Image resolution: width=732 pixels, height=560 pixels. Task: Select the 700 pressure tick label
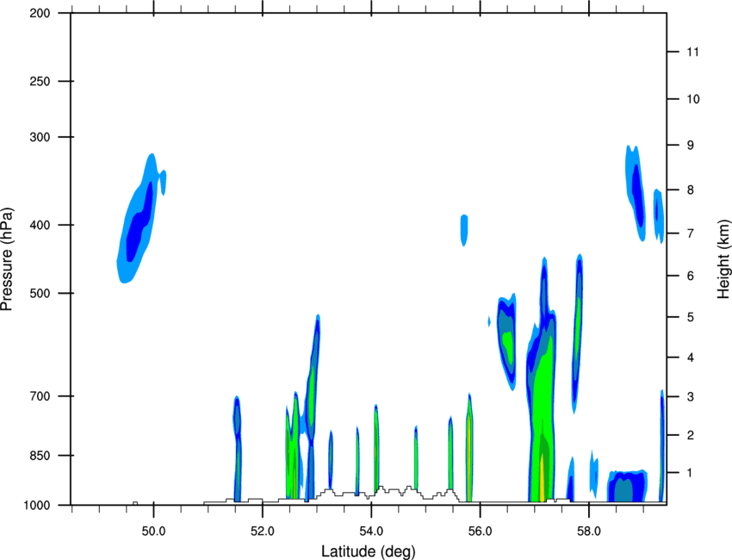coord(40,396)
